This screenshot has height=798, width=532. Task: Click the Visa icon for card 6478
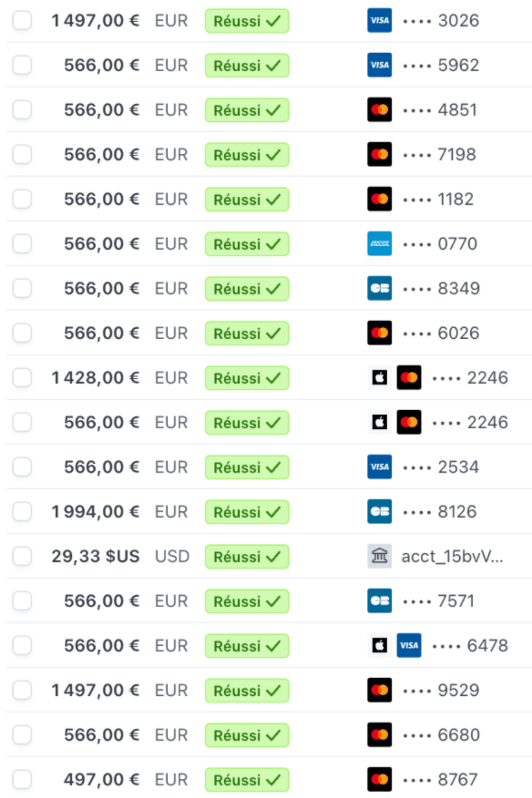pyautogui.click(x=409, y=646)
